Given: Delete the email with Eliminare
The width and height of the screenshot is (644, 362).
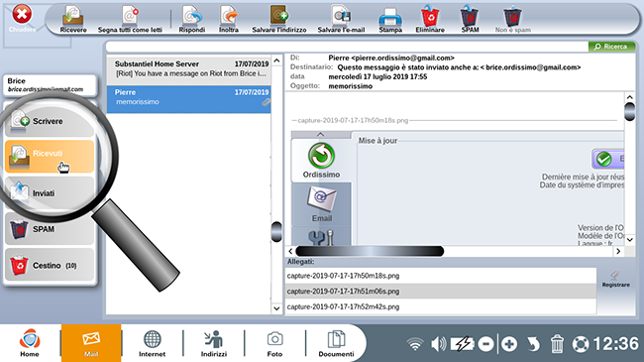Looking at the screenshot, I should coord(430,19).
